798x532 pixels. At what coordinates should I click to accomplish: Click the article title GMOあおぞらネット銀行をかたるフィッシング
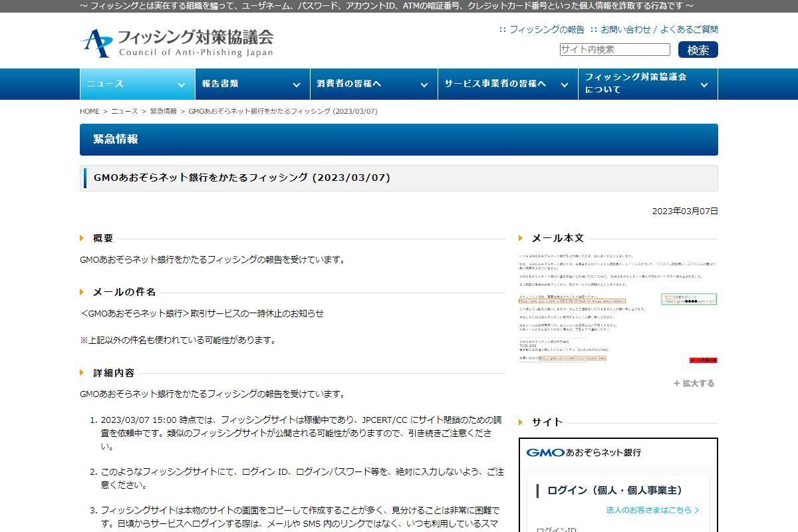(x=242, y=178)
